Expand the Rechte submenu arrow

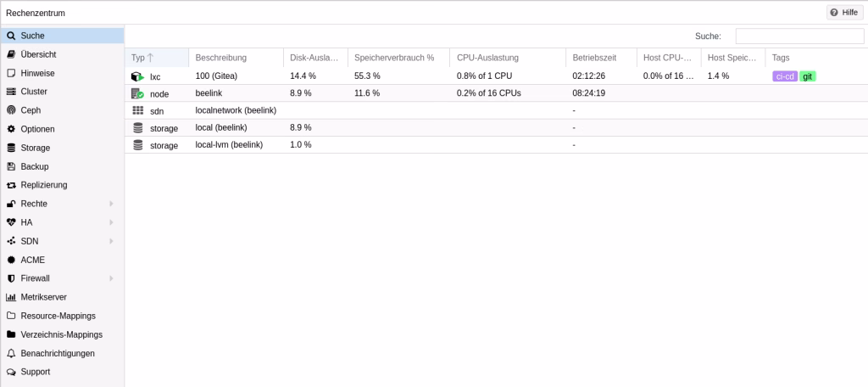(x=111, y=204)
